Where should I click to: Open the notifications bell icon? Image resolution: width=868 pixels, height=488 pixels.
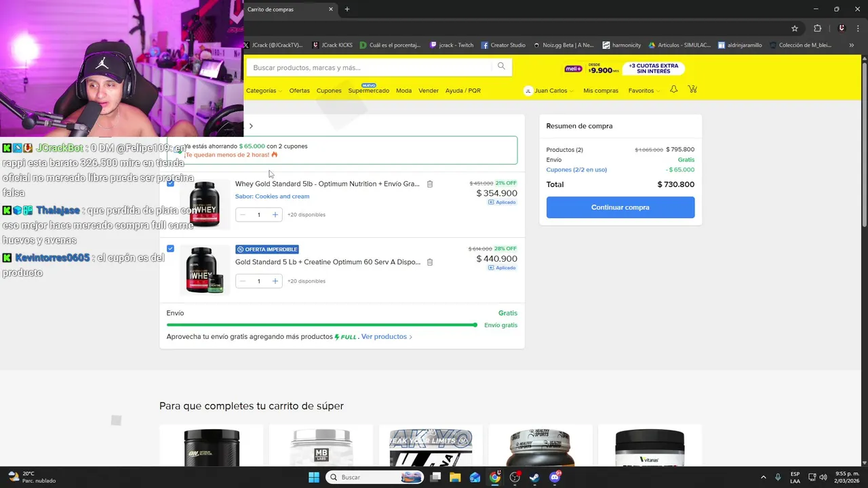pos(673,89)
